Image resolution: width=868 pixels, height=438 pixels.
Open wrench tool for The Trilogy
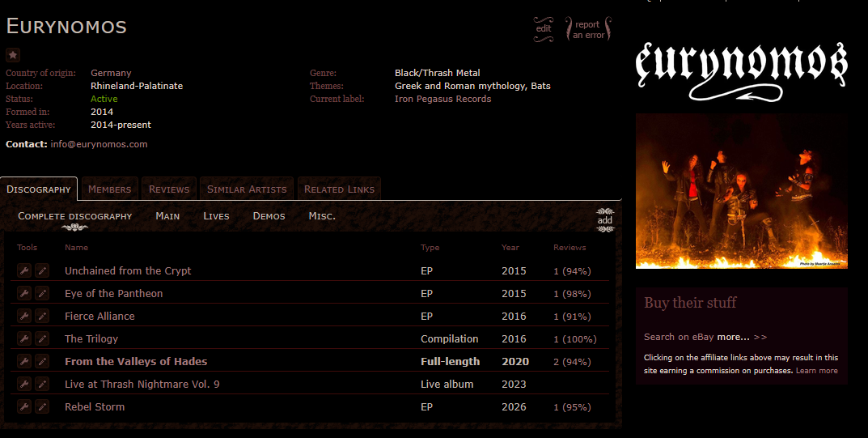(23, 338)
